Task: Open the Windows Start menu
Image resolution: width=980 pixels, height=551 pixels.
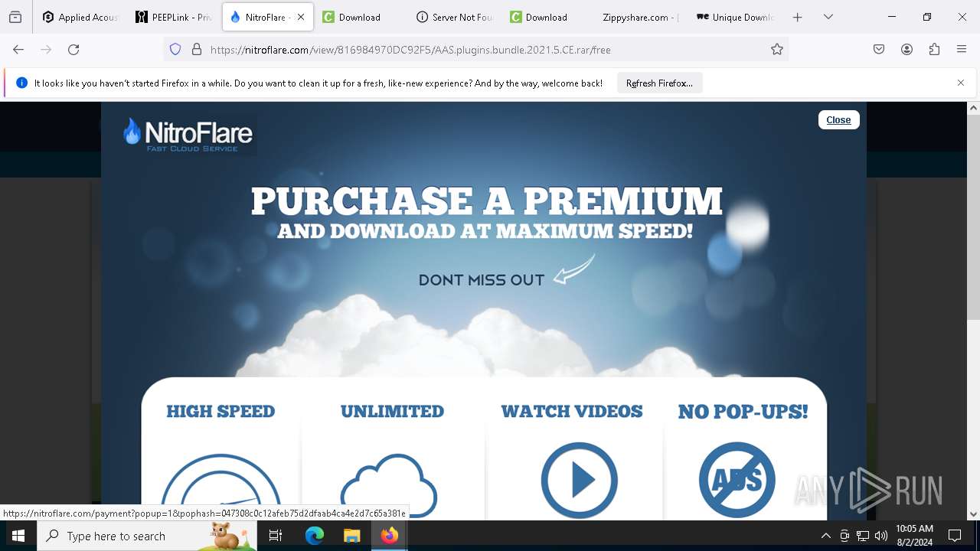Action: (18, 536)
